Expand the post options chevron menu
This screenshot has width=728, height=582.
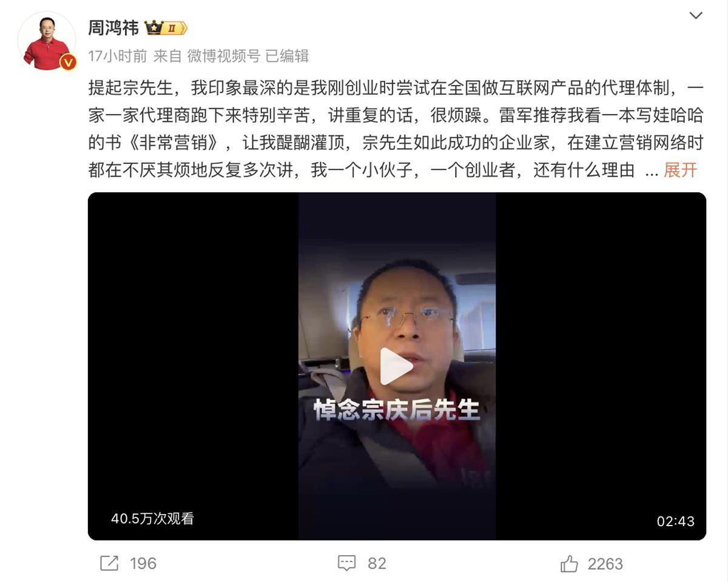pos(696,16)
